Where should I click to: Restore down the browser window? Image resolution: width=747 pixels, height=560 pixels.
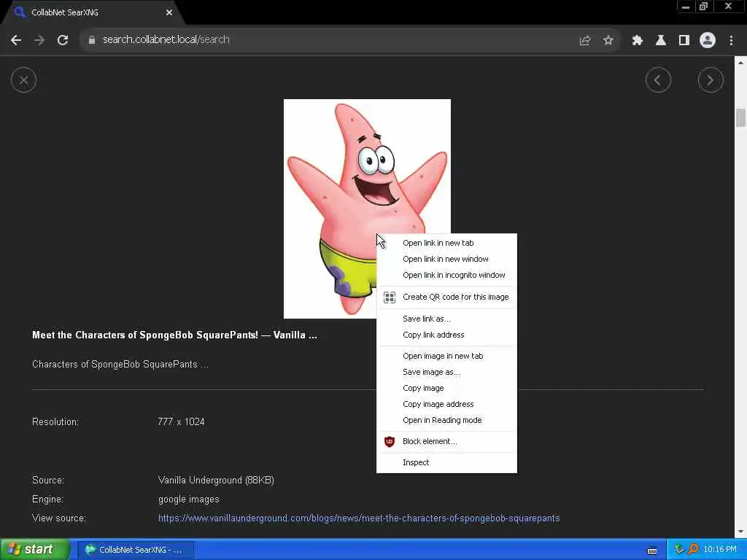click(x=704, y=7)
